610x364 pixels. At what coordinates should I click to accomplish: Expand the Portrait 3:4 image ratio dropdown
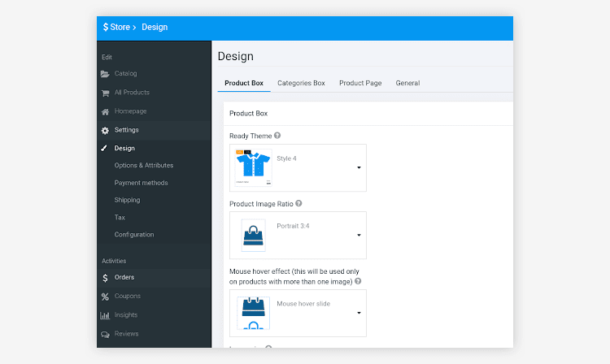pos(359,236)
